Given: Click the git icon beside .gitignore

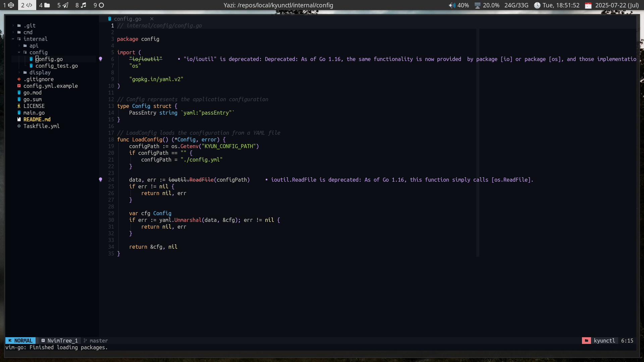Looking at the screenshot, I should [19, 79].
